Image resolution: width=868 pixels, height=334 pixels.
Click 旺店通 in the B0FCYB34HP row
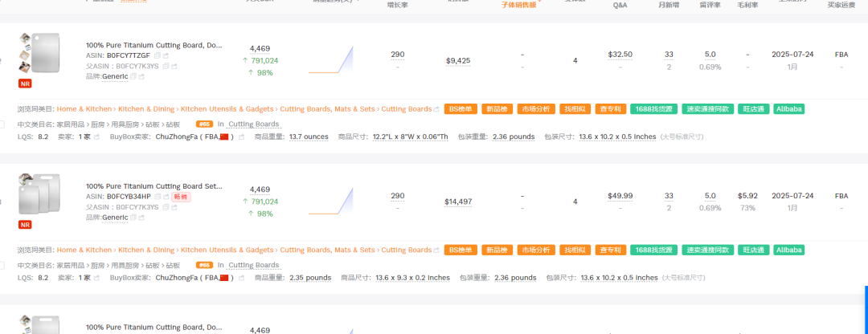point(753,250)
